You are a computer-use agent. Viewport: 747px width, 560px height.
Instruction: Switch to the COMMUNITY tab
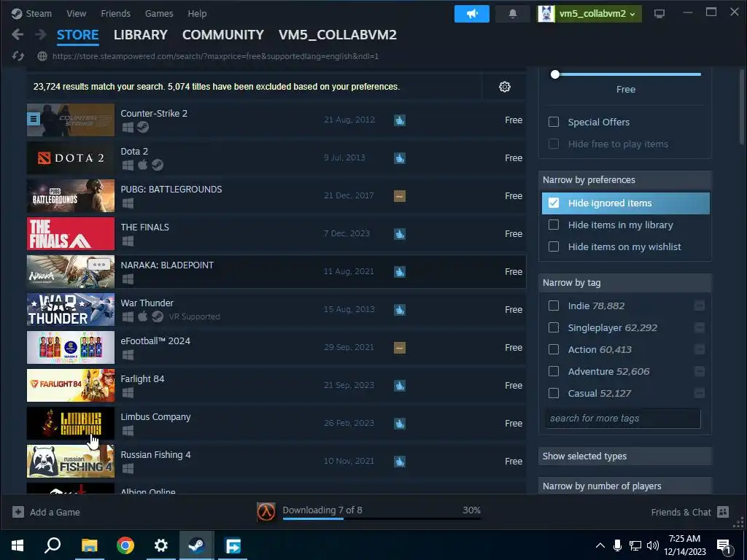point(223,35)
